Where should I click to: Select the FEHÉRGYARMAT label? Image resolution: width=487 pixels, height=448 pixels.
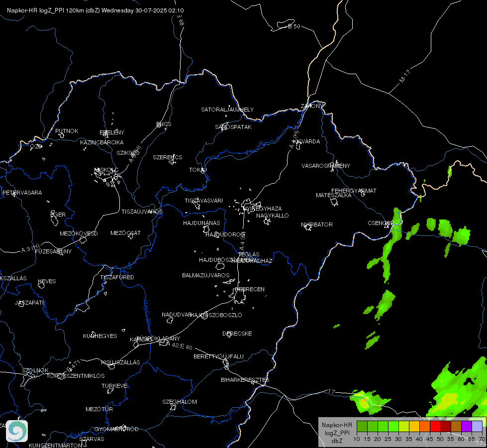click(354, 191)
